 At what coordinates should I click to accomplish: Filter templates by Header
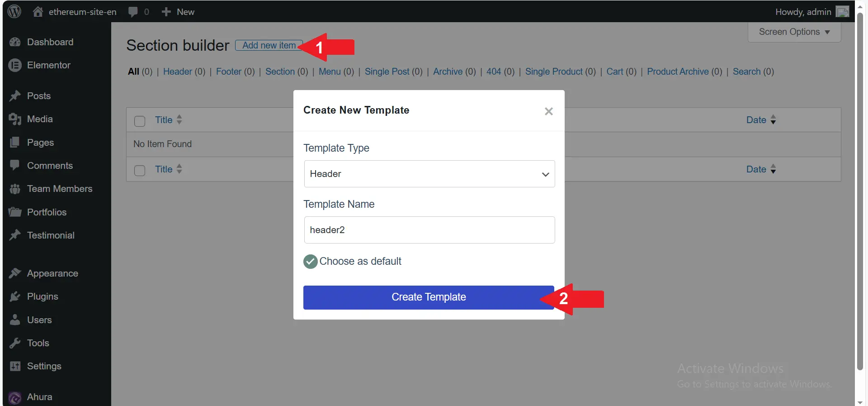pos(177,72)
